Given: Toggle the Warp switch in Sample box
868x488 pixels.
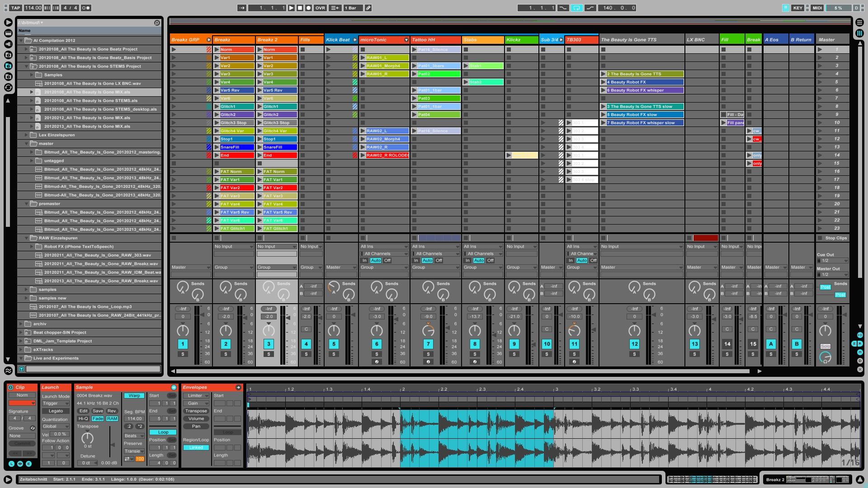Looking at the screenshot, I should pos(134,396).
